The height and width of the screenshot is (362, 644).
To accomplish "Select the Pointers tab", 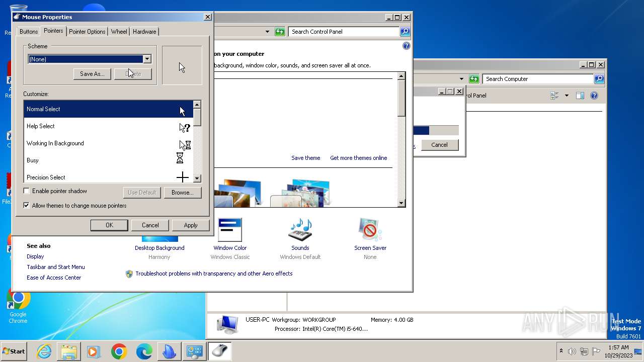I will coord(53,31).
